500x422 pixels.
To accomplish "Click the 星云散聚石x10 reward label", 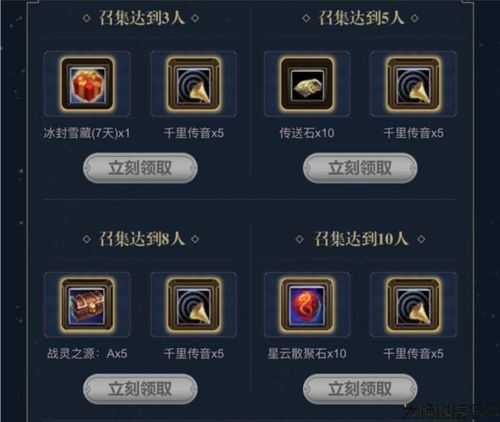I will coord(307,354).
